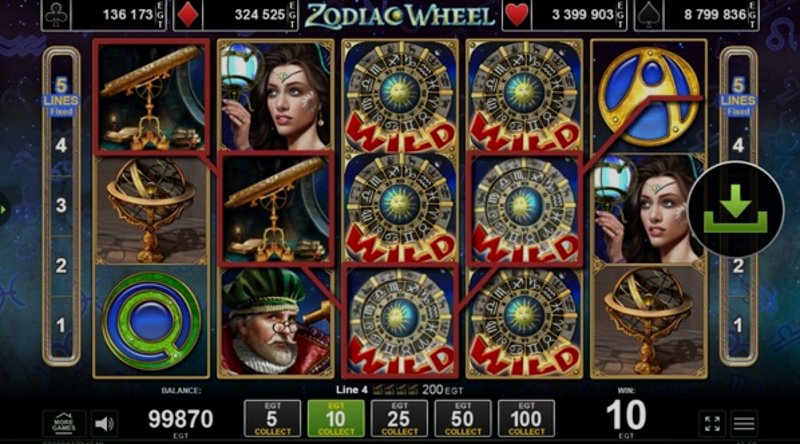Choose the 25 EGT bet option

click(x=399, y=418)
